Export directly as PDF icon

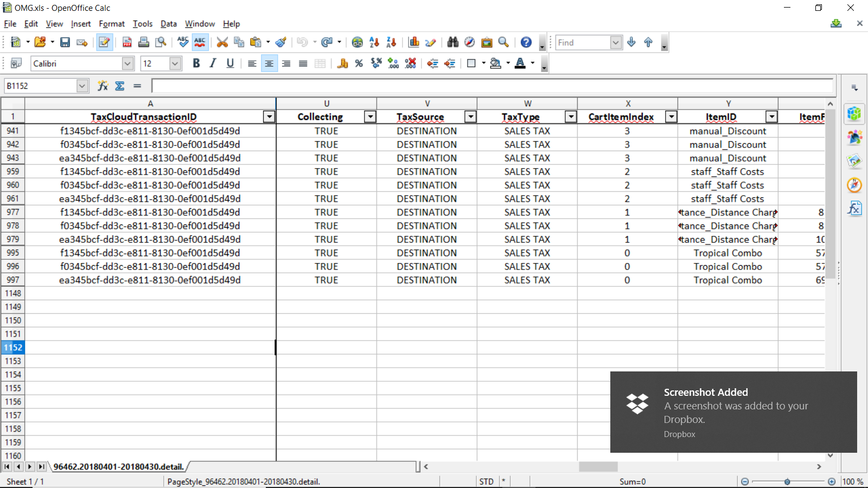click(127, 42)
